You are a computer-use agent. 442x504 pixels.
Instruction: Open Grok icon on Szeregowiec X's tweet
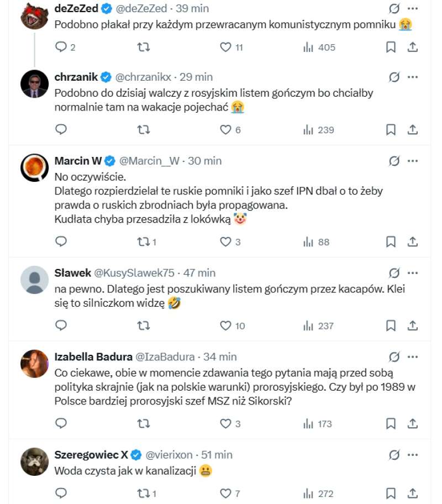(x=394, y=455)
